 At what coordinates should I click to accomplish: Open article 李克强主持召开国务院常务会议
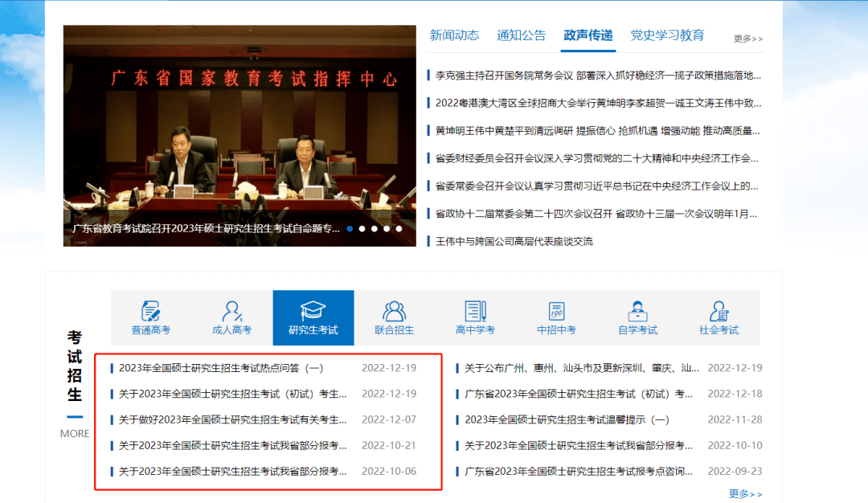pyautogui.click(x=598, y=76)
